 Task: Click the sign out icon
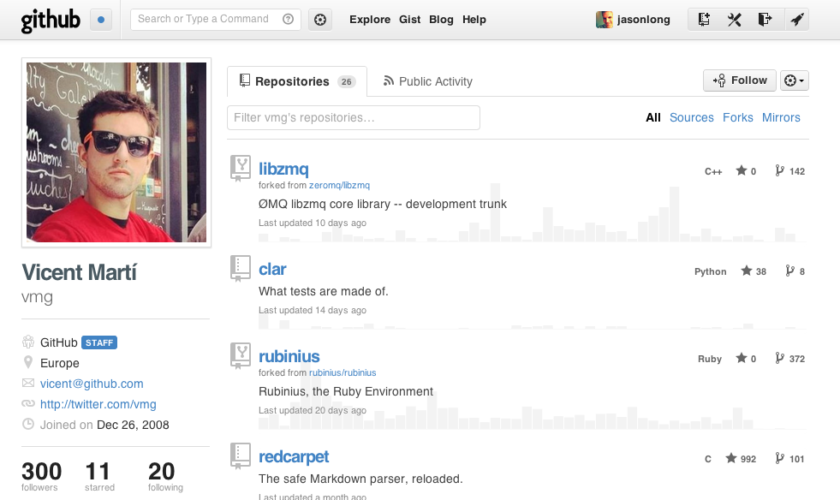click(765, 19)
